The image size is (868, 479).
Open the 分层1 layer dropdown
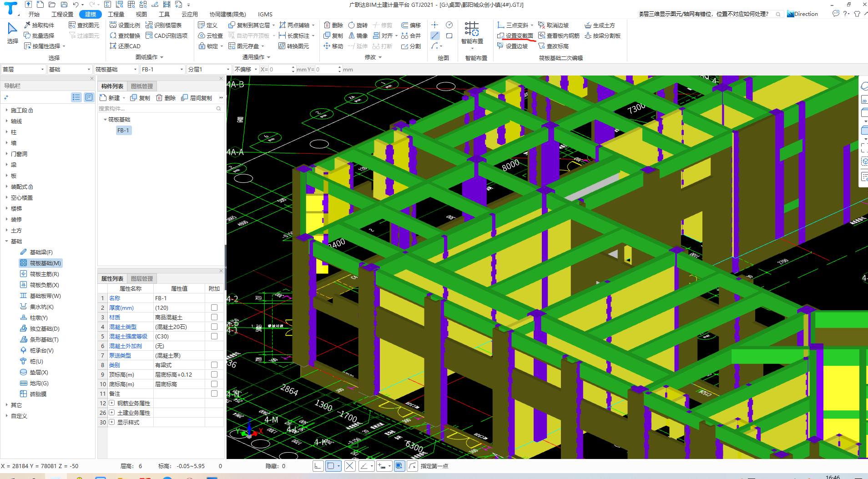(x=209, y=69)
